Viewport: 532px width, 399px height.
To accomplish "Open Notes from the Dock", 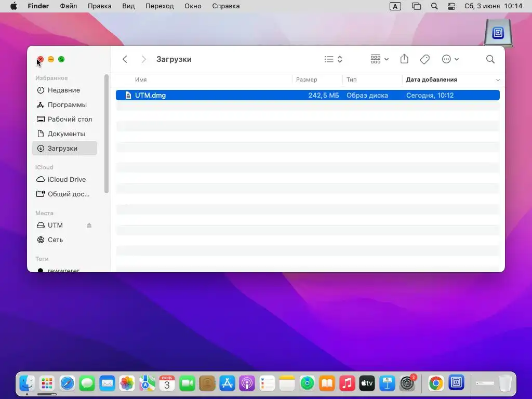I will pos(287,384).
